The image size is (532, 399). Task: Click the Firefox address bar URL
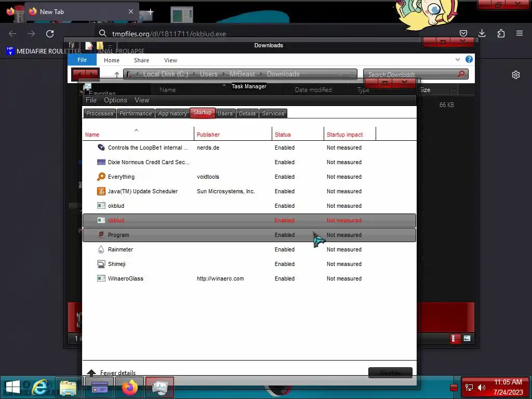click(x=169, y=34)
